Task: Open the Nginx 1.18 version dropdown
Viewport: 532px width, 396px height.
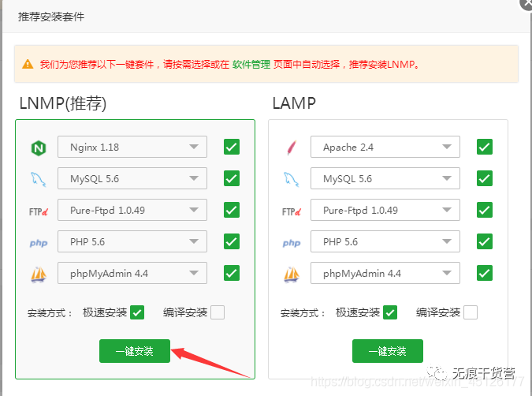Action: coord(132,147)
